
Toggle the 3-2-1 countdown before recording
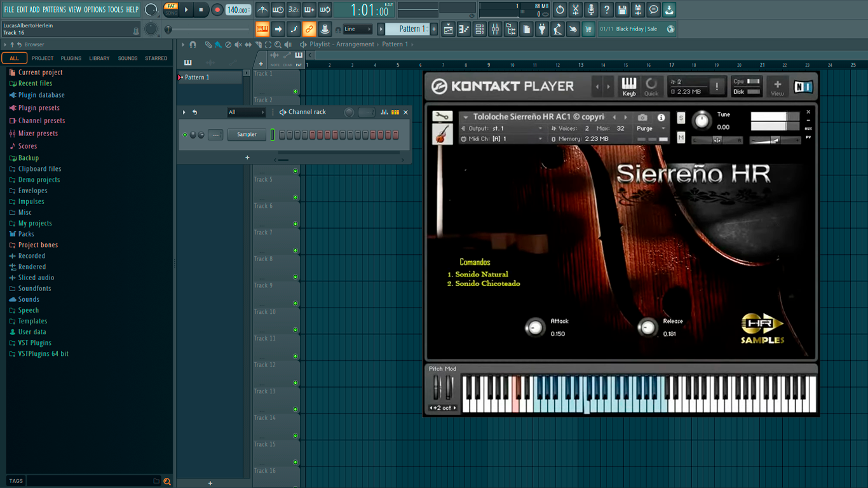click(x=294, y=10)
